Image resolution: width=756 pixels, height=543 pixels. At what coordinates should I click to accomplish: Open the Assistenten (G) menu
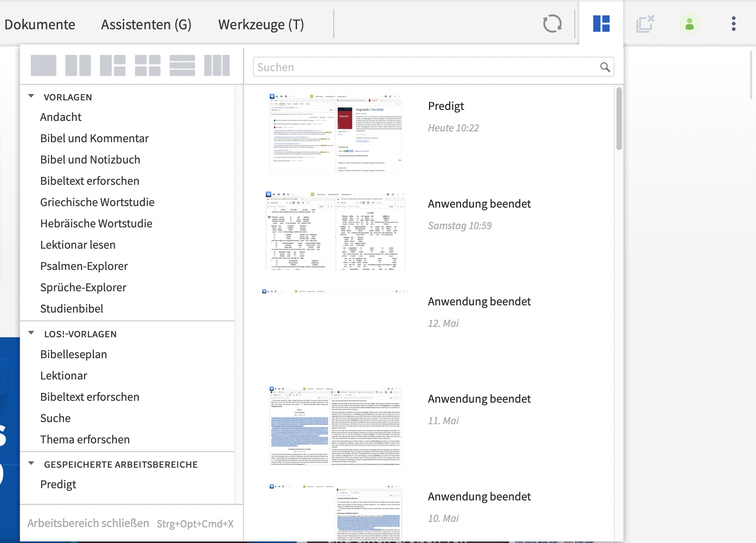pos(146,24)
